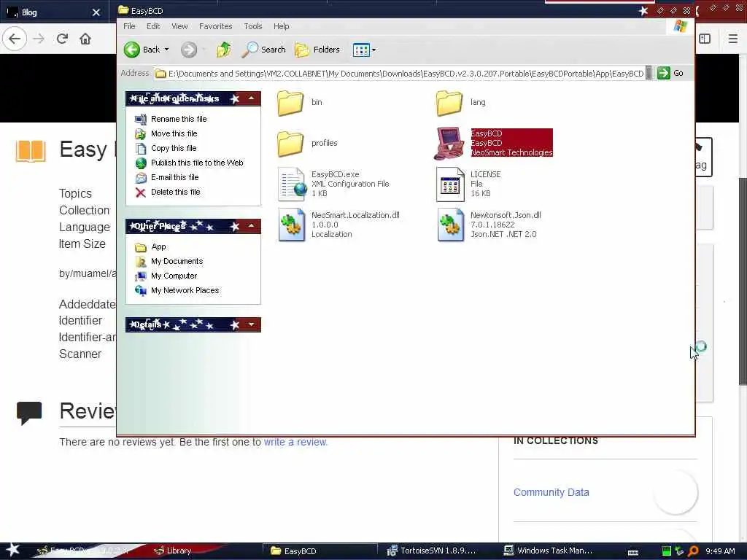Click the green Back arrow icon
The image size is (747, 560).
point(132,50)
